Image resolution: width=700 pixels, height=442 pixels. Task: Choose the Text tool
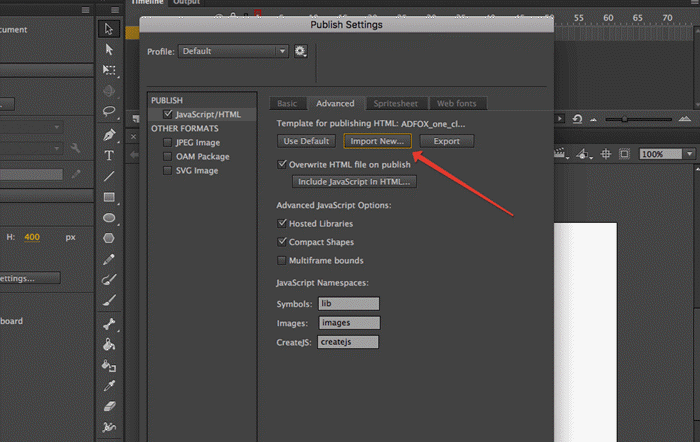(x=110, y=155)
